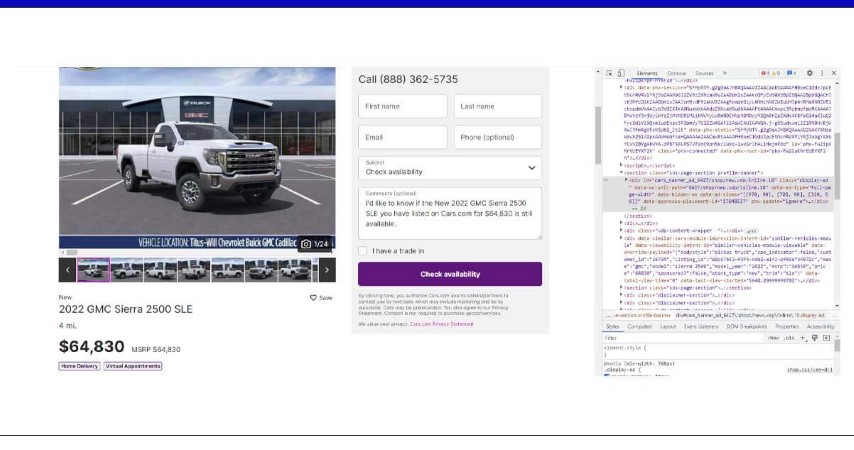854x450 pixels.
Task: Toggle .cls class editor button
Action: (789, 338)
